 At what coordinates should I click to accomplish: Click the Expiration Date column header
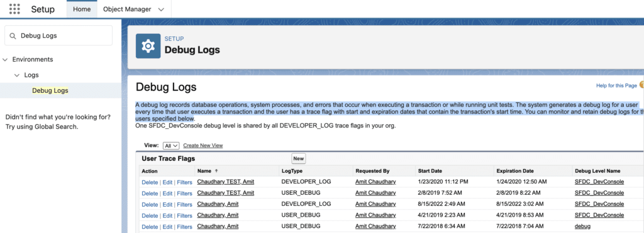click(514, 171)
